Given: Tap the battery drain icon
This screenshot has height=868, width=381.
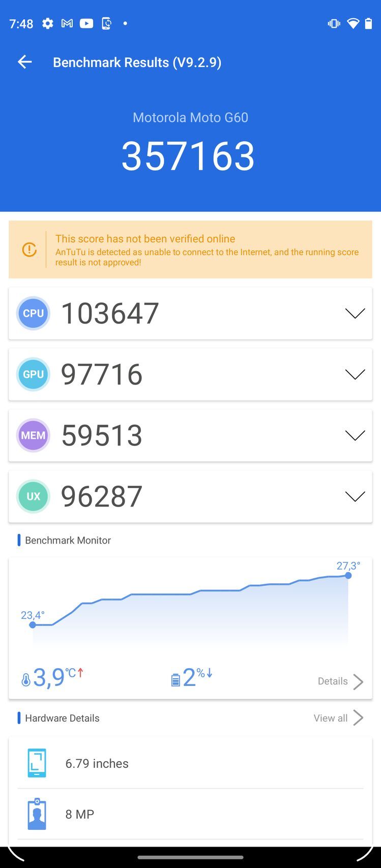Looking at the screenshot, I should 175,680.
